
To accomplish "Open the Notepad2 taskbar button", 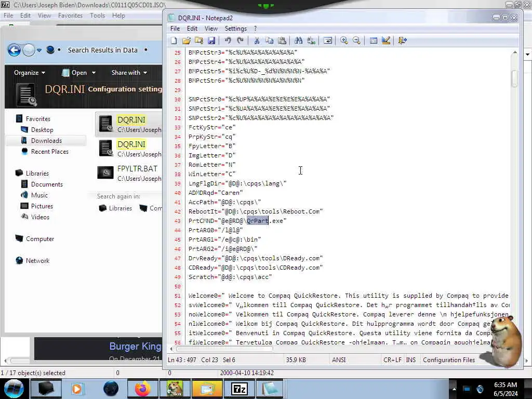I will click(270, 389).
